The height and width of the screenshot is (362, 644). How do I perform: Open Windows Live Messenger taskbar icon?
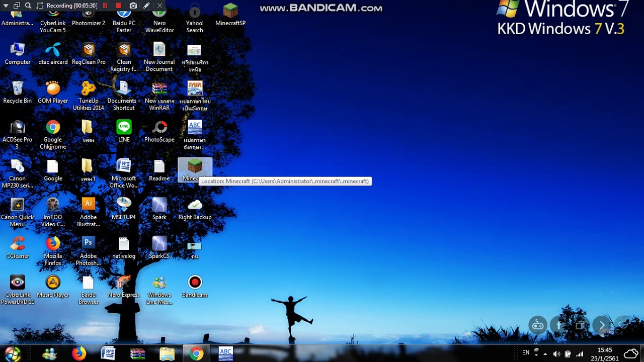(x=50, y=354)
